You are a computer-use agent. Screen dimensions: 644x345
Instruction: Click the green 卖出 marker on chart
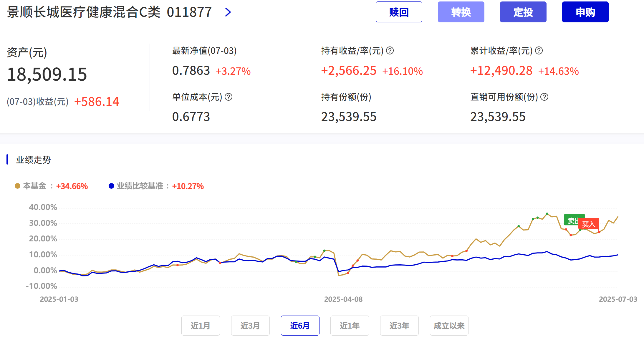[571, 220]
